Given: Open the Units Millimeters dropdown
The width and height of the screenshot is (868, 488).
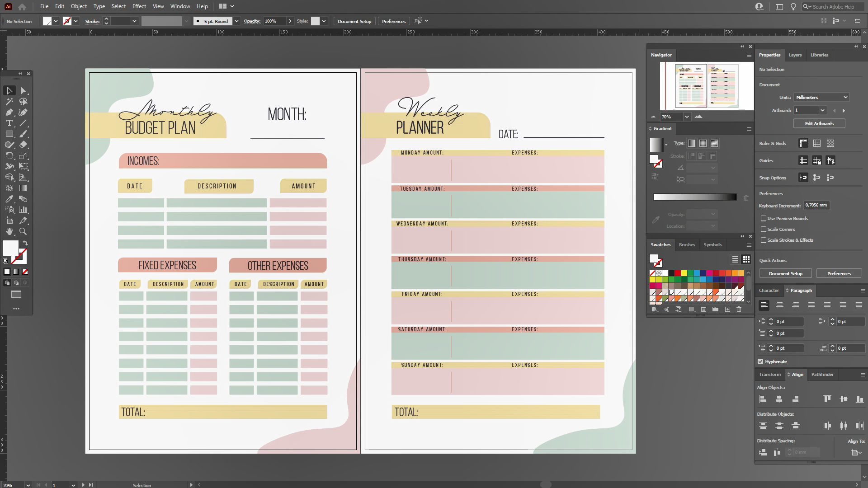Looking at the screenshot, I should point(821,97).
